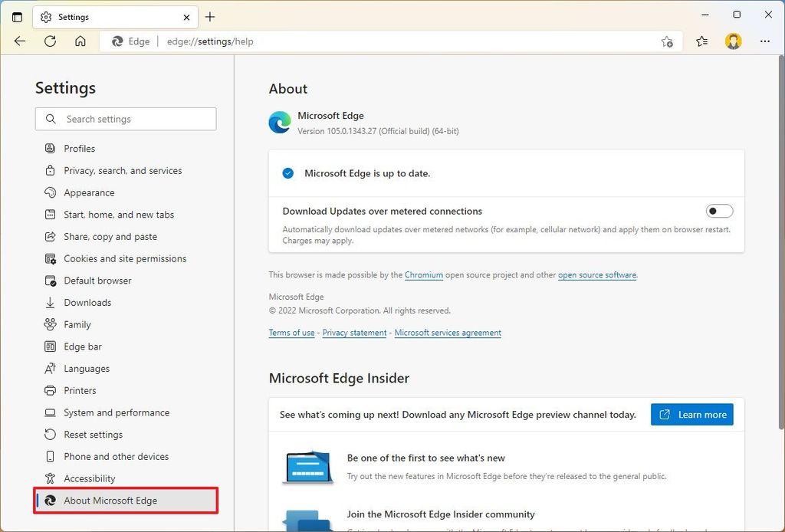Go back to previous page

tap(19, 41)
